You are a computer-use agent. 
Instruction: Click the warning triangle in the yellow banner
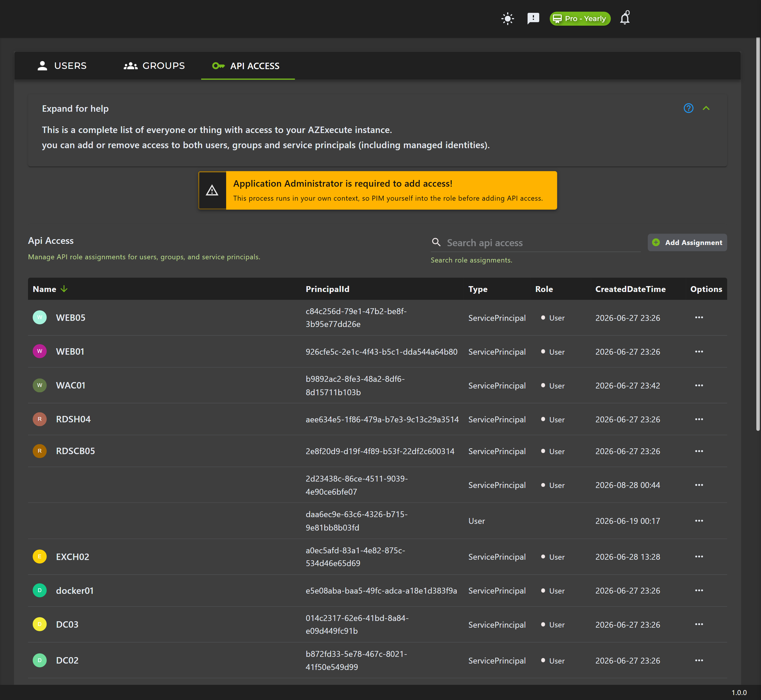tap(212, 190)
